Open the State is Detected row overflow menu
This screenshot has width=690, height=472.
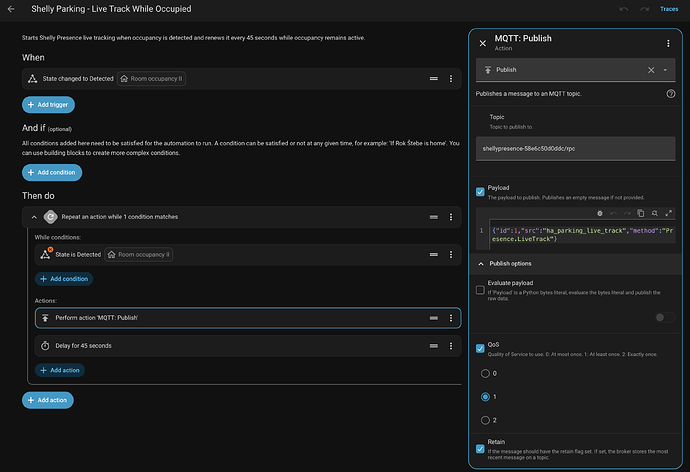click(x=451, y=255)
